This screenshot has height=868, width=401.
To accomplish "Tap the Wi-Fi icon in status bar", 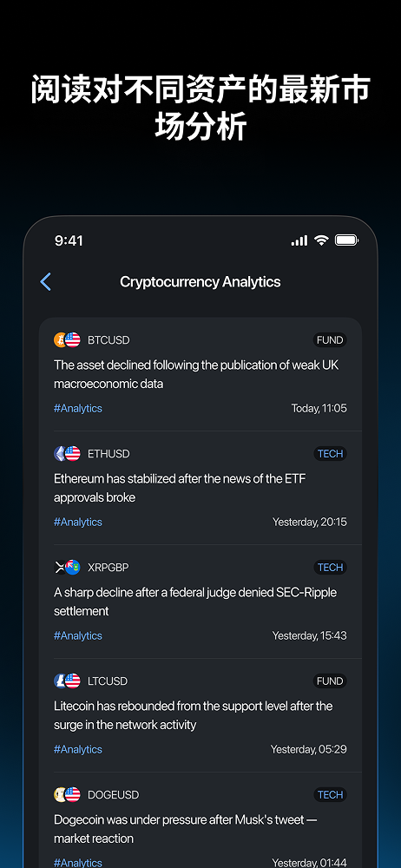I will [x=321, y=240].
